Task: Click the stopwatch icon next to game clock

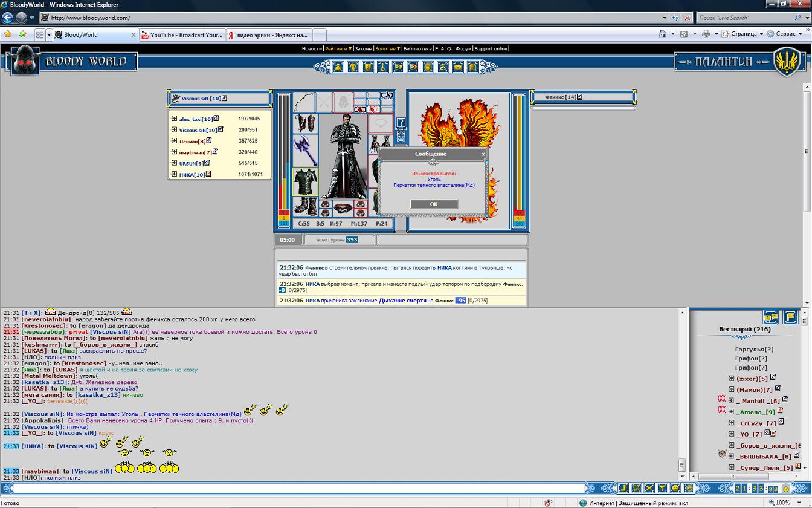Action: 787,489
